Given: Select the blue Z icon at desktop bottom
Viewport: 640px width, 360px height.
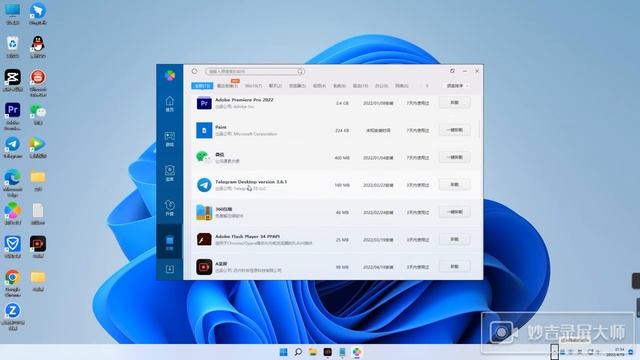Looking at the screenshot, I should (13, 316).
